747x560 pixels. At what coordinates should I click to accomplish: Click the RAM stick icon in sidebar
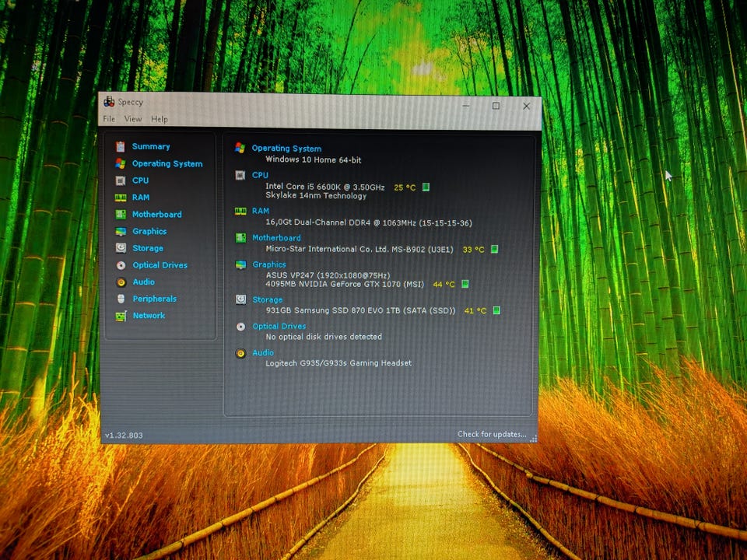click(x=121, y=197)
